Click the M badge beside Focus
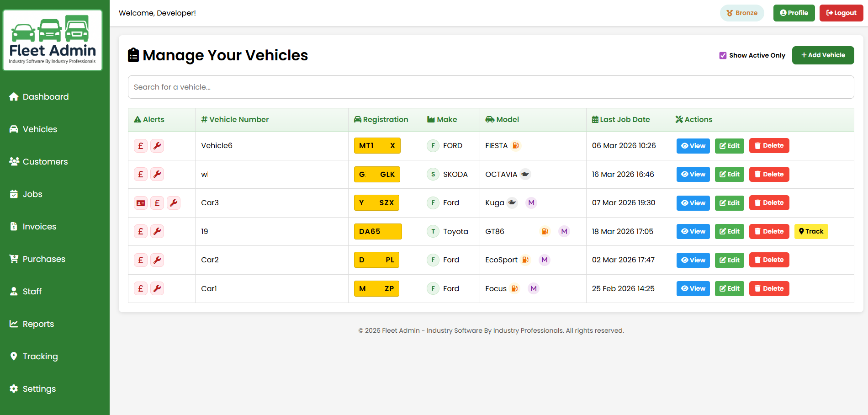The height and width of the screenshot is (415, 868). click(x=534, y=288)
